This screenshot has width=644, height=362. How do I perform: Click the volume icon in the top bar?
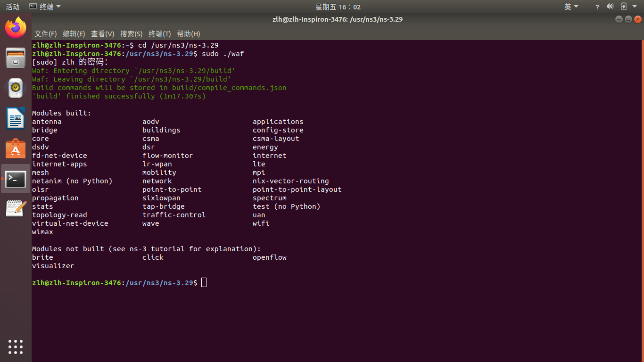(x=610, y=7)
